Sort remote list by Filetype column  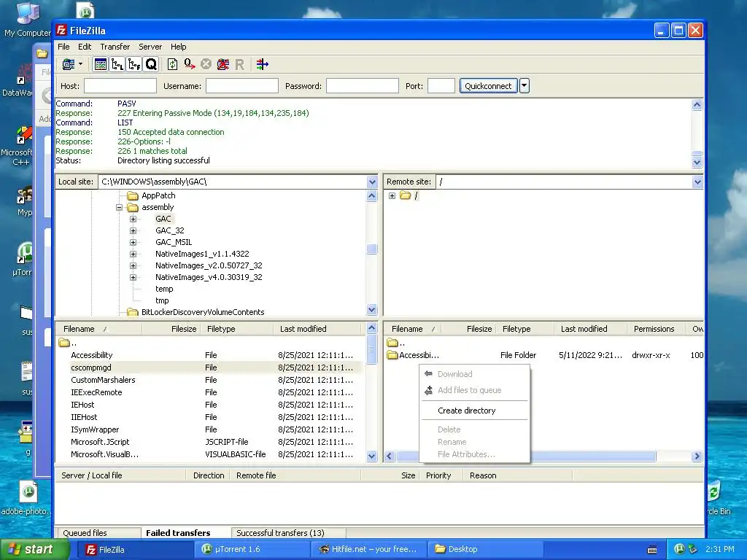point(516,329)
